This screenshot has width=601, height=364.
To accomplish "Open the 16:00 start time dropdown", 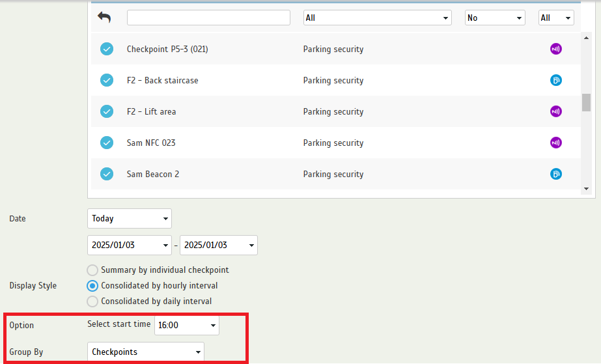I will [187, 326].
